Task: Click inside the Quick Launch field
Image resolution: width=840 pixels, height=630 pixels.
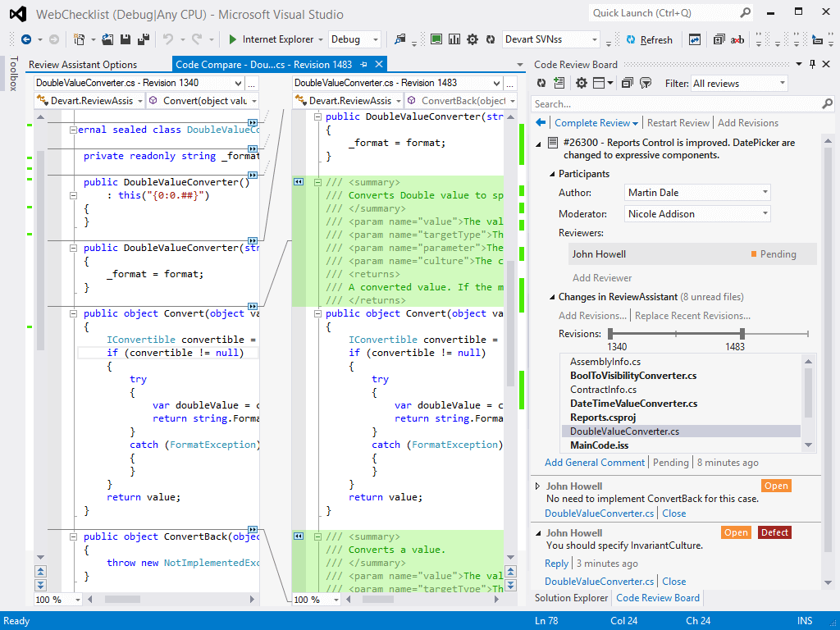Action: (x=671, y=13)
